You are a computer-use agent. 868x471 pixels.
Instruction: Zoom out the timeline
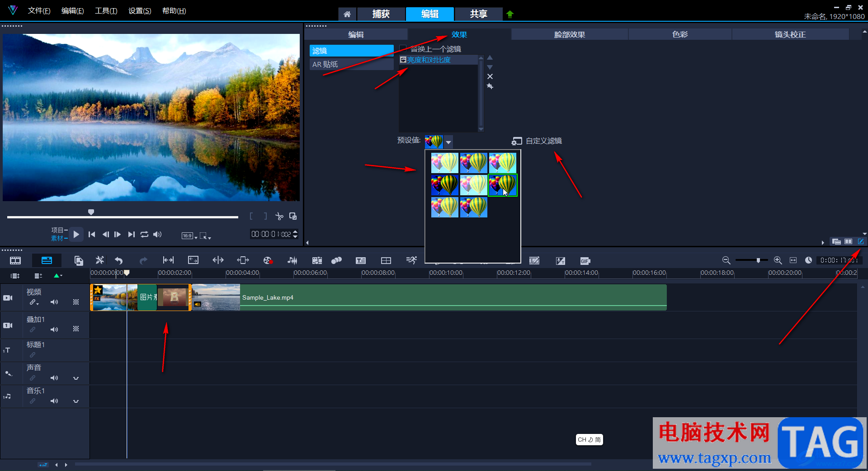[x=726, y=260]
